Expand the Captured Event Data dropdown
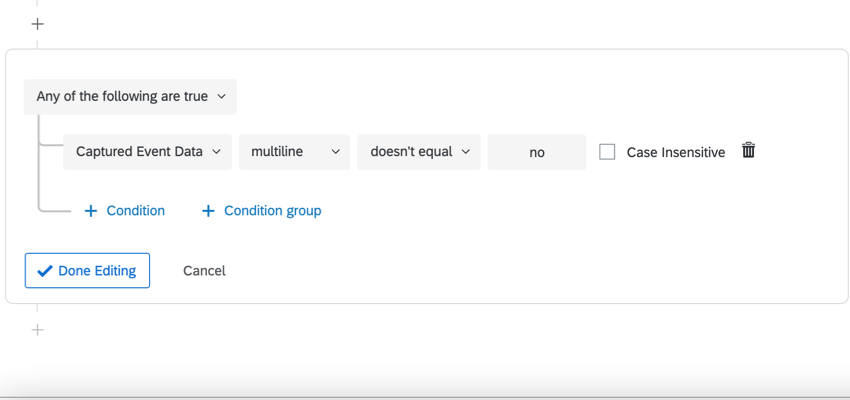 coord(147,152)
